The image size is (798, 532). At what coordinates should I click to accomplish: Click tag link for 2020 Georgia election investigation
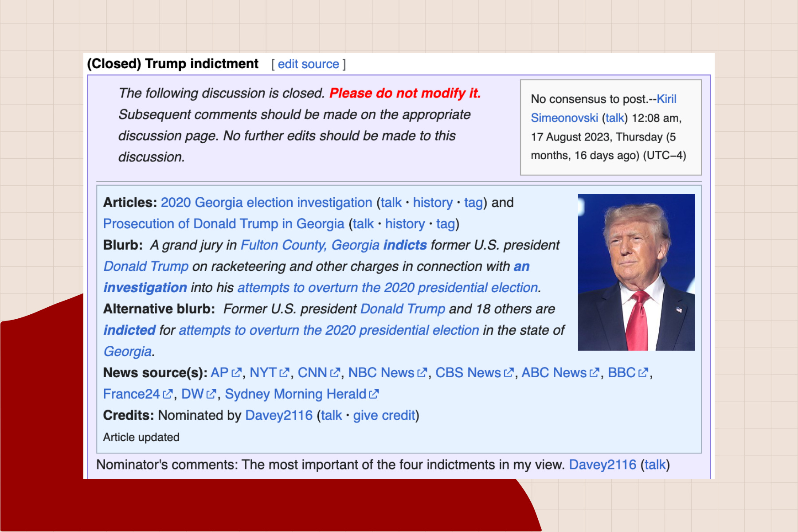(x=473, y=203)
